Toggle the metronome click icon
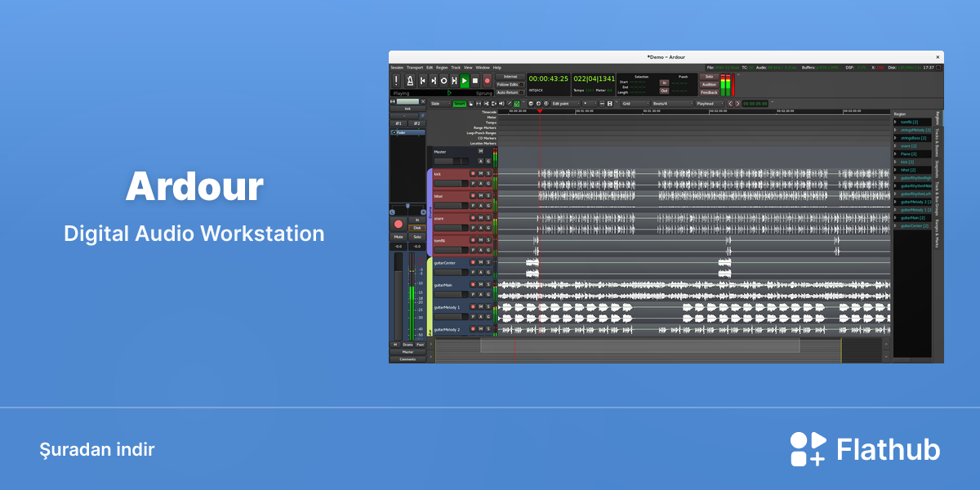This screenshot has width=980, height=490. (x=411, y=80)
